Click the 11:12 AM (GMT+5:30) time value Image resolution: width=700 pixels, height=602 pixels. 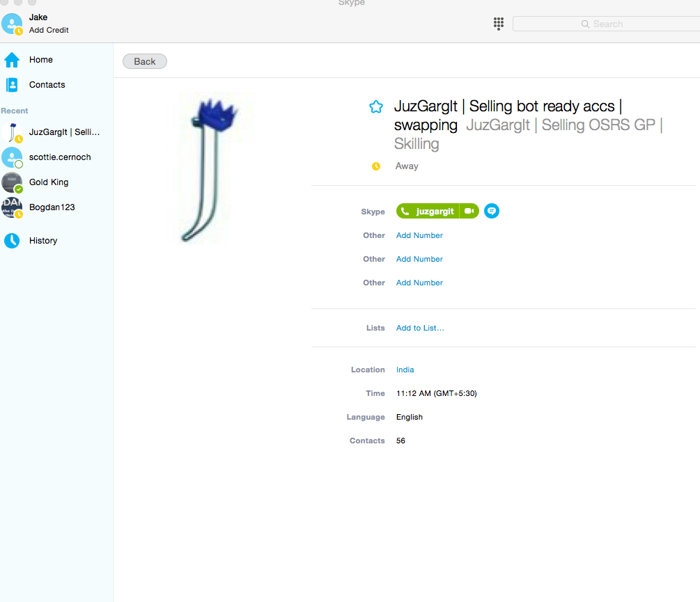click(436, 393)
